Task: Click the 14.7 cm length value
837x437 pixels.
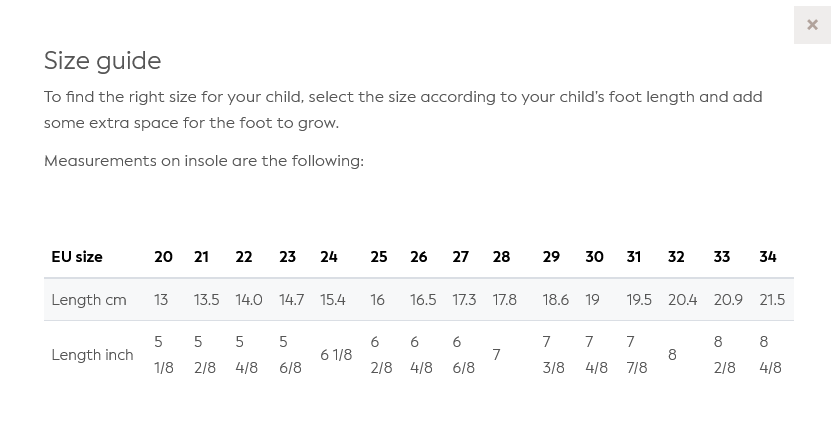Action: click(x=291, y=300)
